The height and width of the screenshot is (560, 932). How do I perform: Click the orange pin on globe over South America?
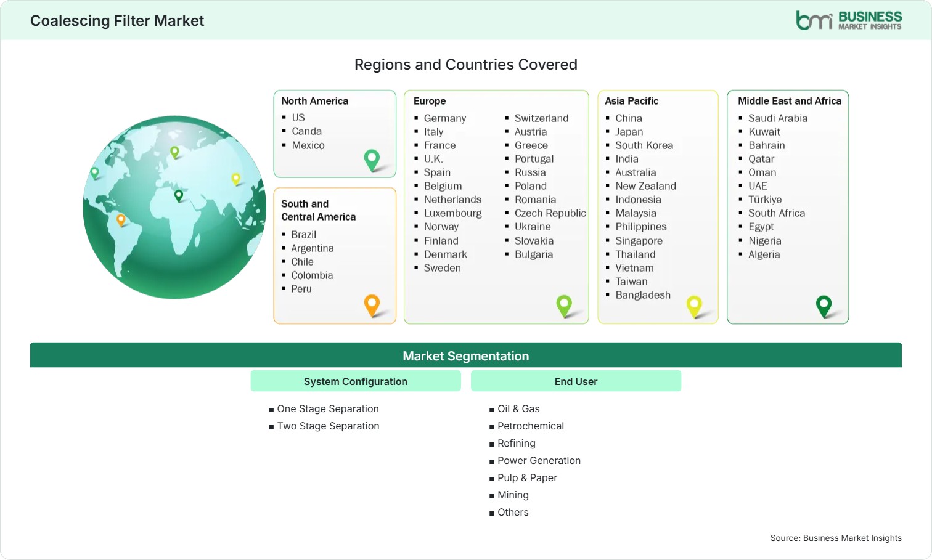click(x=121, y=220)
